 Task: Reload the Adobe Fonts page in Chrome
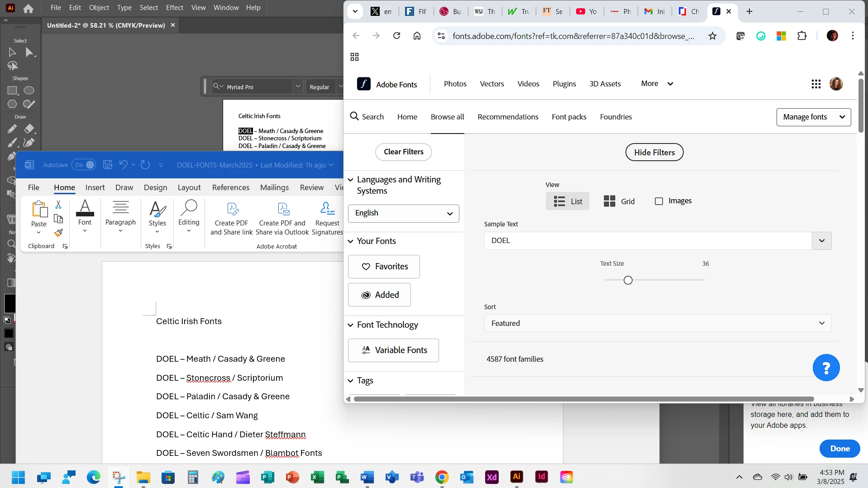tap(396, 36)
